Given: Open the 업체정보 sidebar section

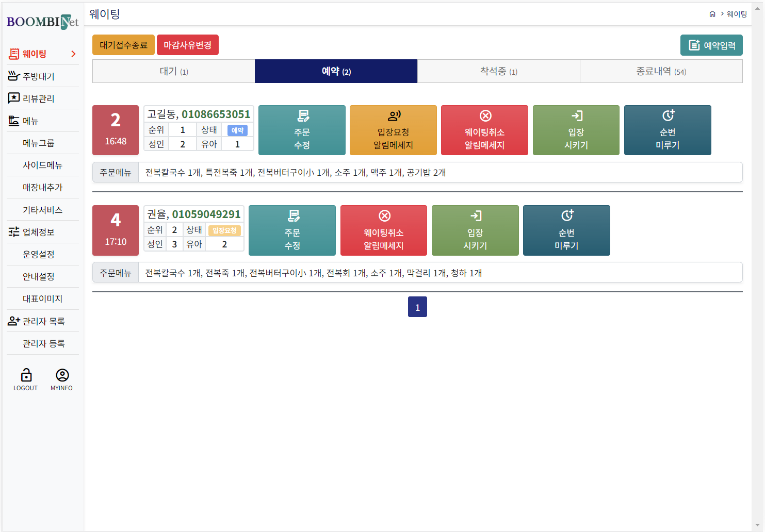Looking at the screenshot, I should [x=38, y=232].
